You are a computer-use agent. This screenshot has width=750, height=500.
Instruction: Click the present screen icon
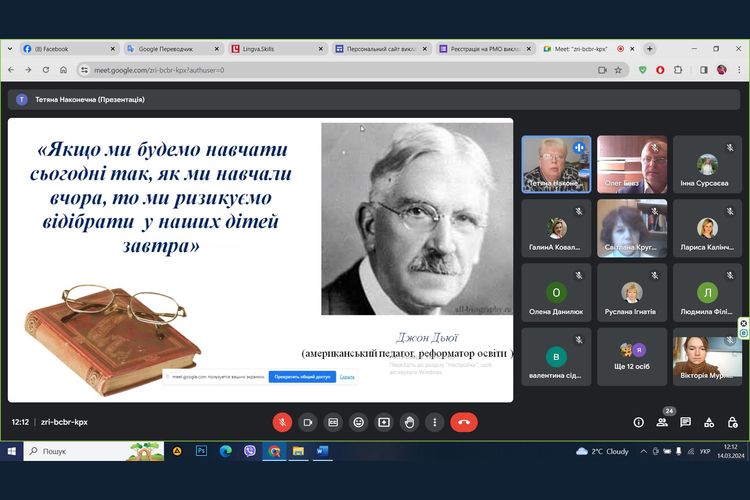pyautogui.click(x=383, y=422)
